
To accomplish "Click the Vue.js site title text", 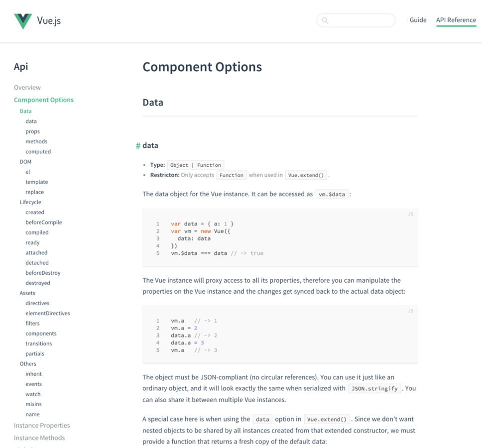I will (x=49, y=20).
